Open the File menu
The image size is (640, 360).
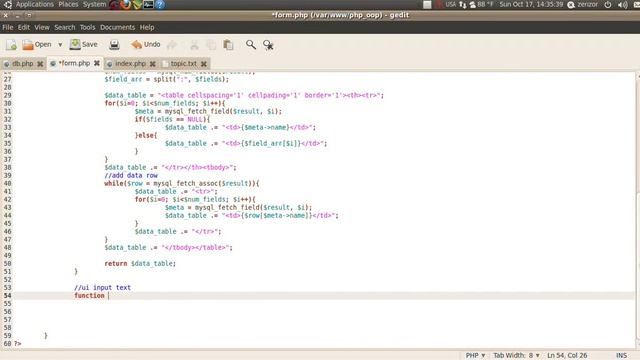click(x=8, y=27)
